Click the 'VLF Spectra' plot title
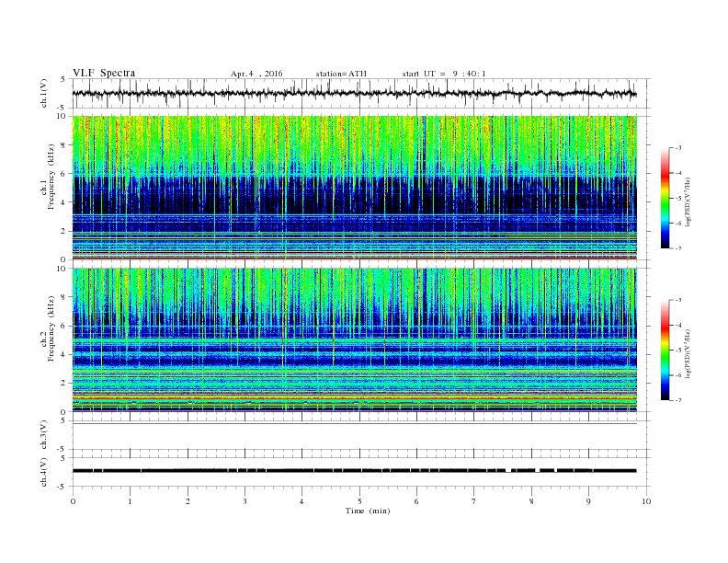The image size is (728, 563). pos(104,73)
